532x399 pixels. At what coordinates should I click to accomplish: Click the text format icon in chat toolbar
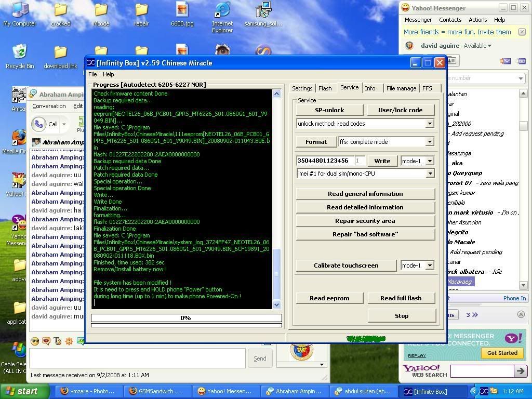point(58,341)
